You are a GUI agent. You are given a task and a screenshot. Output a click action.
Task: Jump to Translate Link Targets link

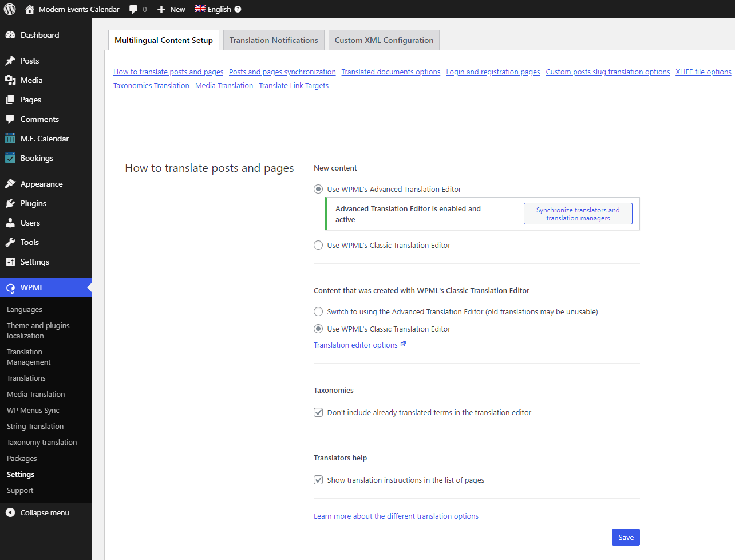[294, 86]
